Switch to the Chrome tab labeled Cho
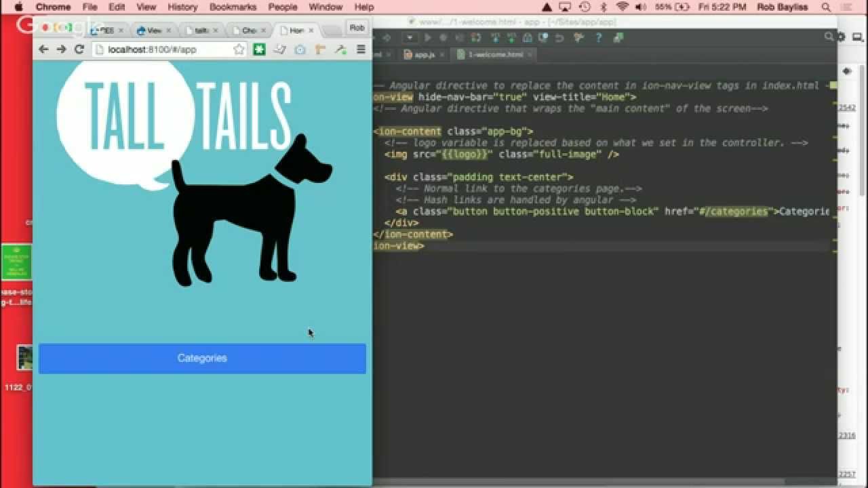This screenshot has height=488, width=868. 249,30
